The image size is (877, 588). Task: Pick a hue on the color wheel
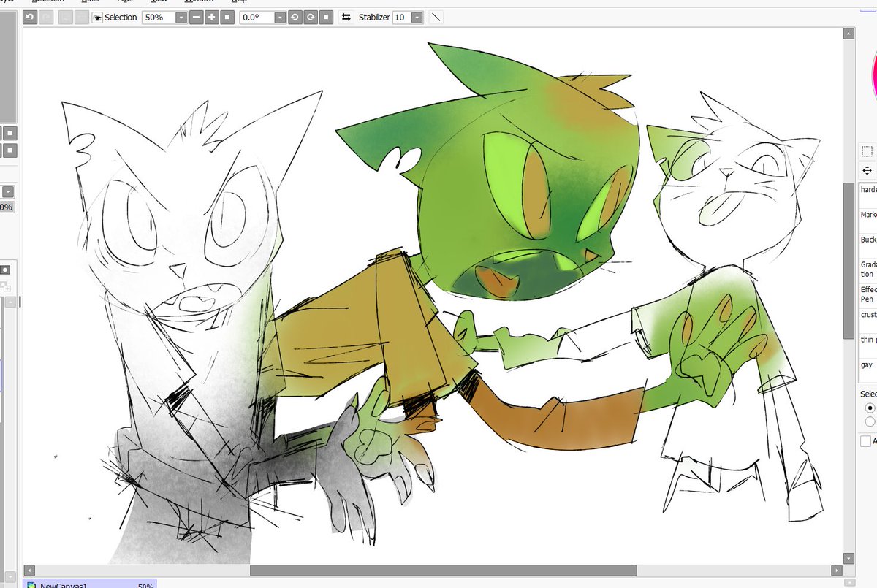click(874, 77)
